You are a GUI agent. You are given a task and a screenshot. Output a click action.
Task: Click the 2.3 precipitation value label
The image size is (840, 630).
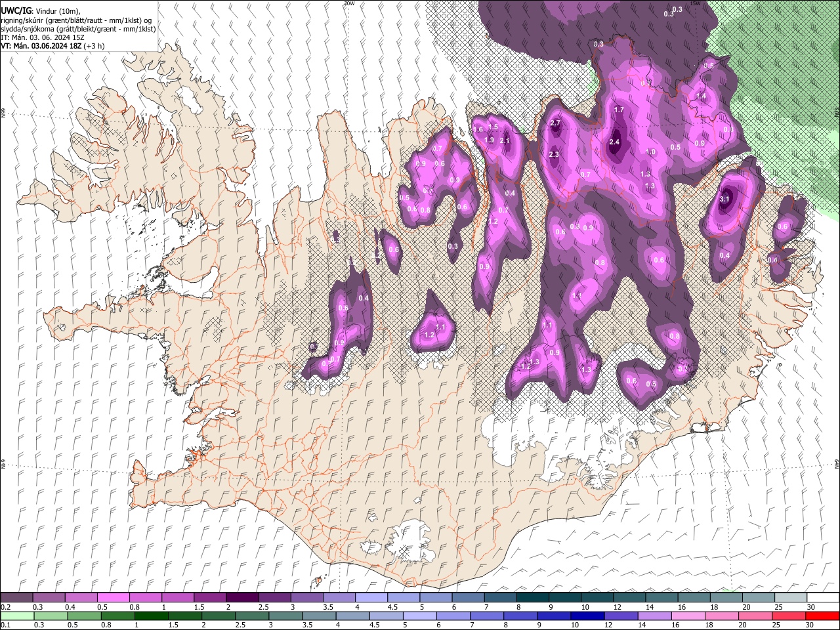(x=554, y=155)
